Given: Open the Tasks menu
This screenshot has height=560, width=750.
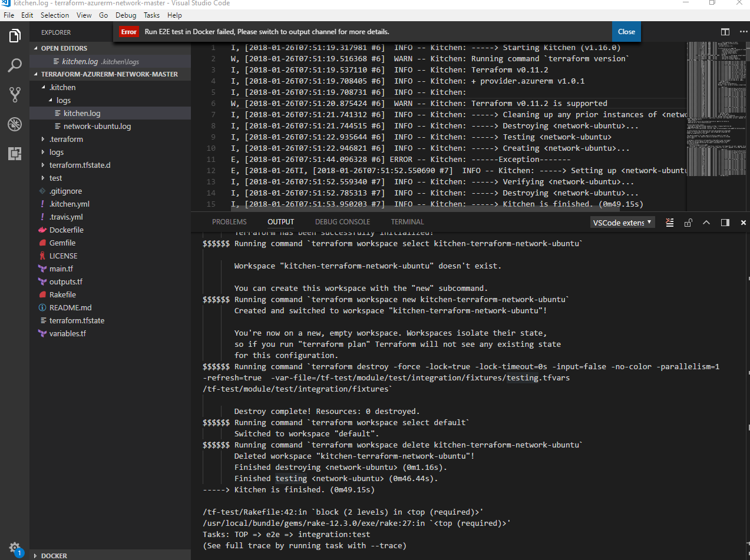Looking at the screenshot, I should pos(151,15).
